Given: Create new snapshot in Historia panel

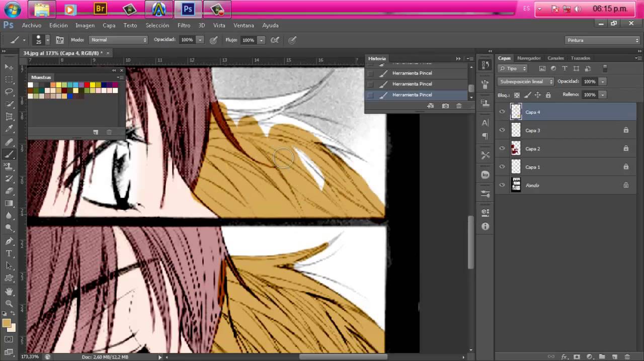Looking at the screenshot, I should (445, 106).
